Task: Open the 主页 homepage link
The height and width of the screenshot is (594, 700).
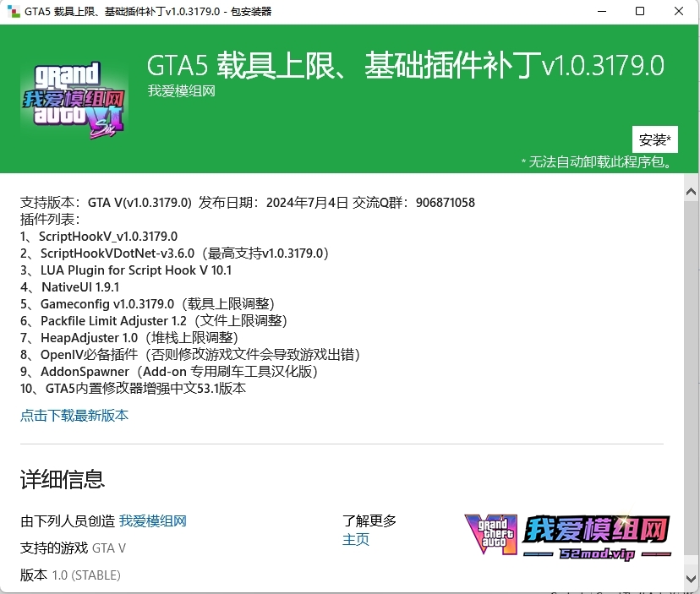Action: [x=356, y=540]
